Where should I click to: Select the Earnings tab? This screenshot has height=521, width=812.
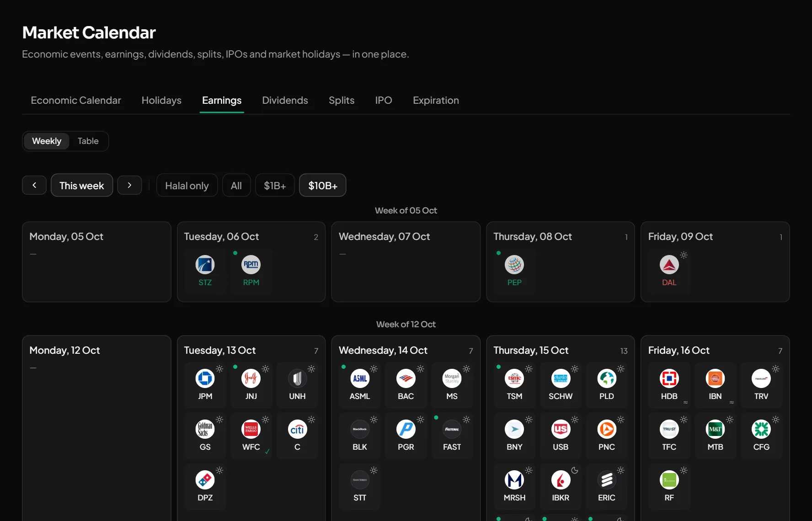222,101
